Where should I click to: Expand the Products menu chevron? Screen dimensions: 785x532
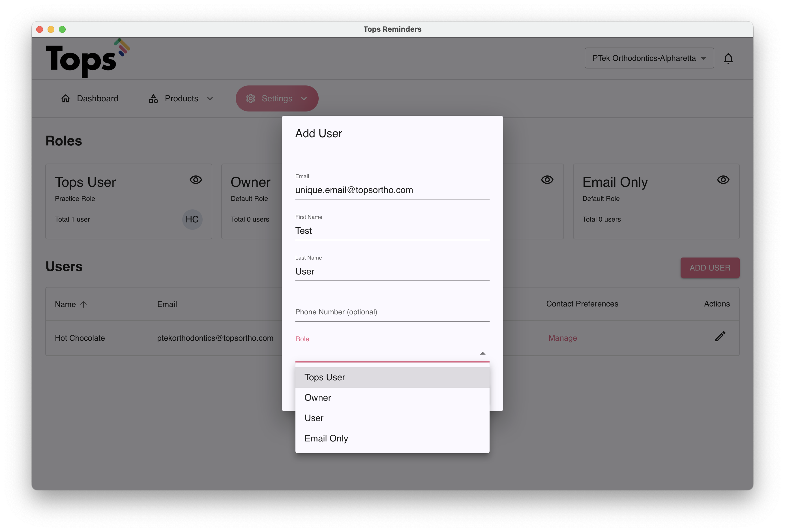[x=210, y=99]
